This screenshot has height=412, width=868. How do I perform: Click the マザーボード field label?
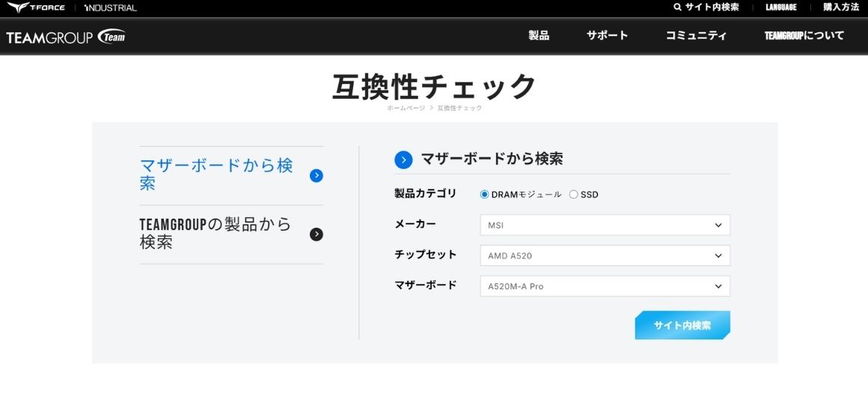[x=426, y=285]
